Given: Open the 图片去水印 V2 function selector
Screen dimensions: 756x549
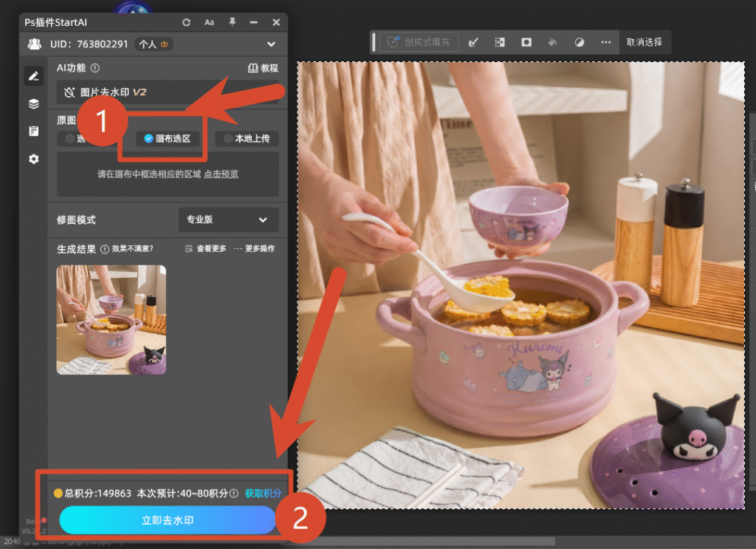Looking at the screenshot, I should [x=168, y=92].
